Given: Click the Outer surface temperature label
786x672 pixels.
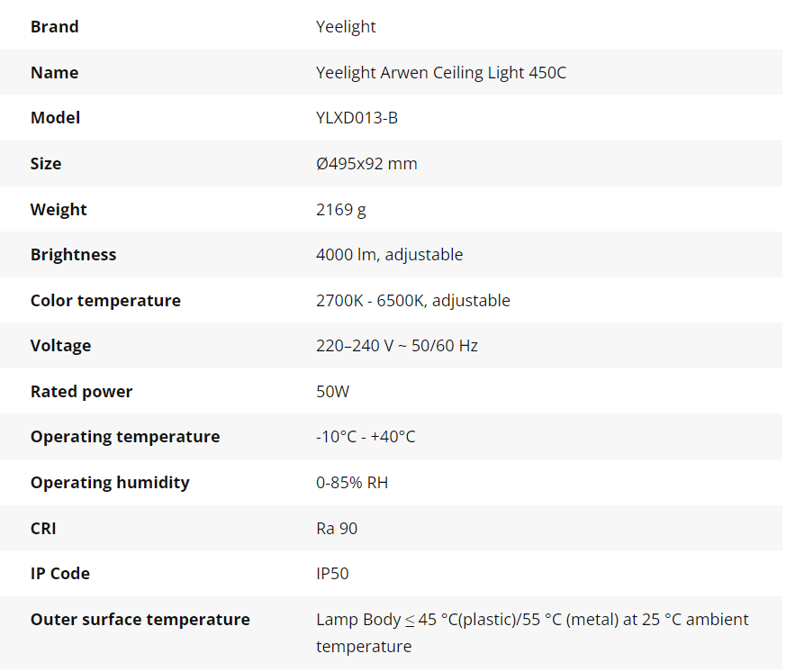Looking at the screenshot, I should coord(140,620).
